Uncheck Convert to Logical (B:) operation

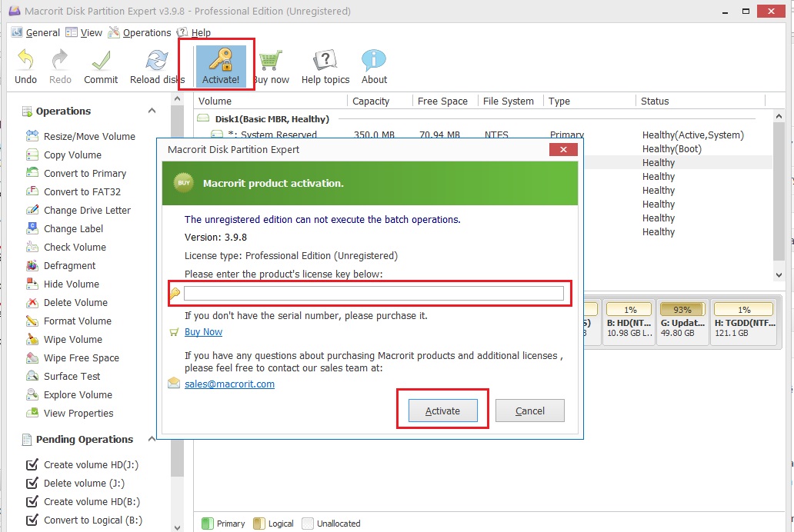tap(32, 520)
